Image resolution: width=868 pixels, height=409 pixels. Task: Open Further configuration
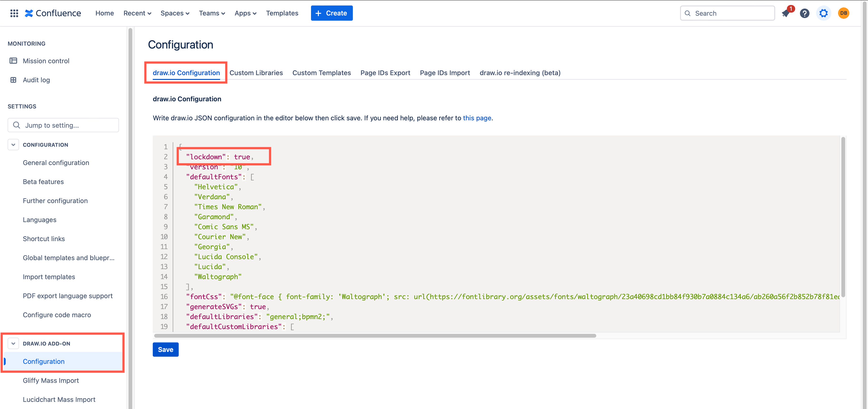pyautogui.click(x=55, y=201)
